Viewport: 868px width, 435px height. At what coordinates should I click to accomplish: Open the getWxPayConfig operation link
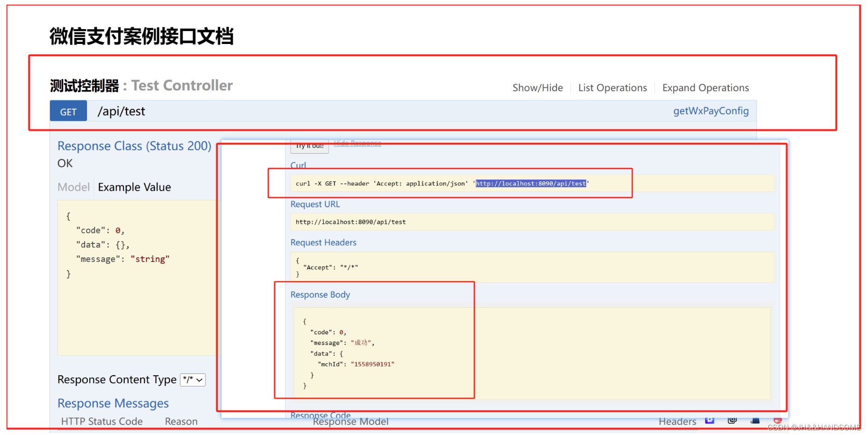pos(711,111)
